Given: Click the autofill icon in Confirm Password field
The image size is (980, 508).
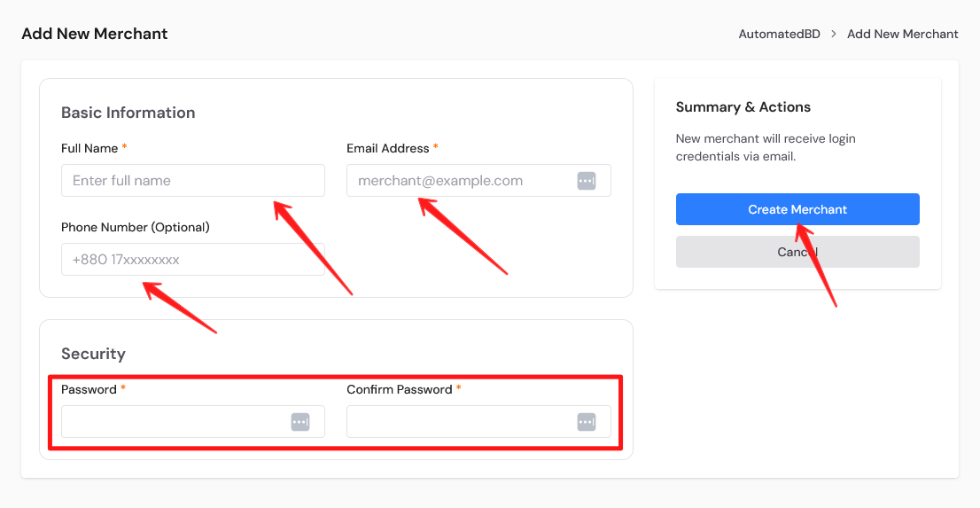Looking at the screenshot, I should [x=587, y=422].
